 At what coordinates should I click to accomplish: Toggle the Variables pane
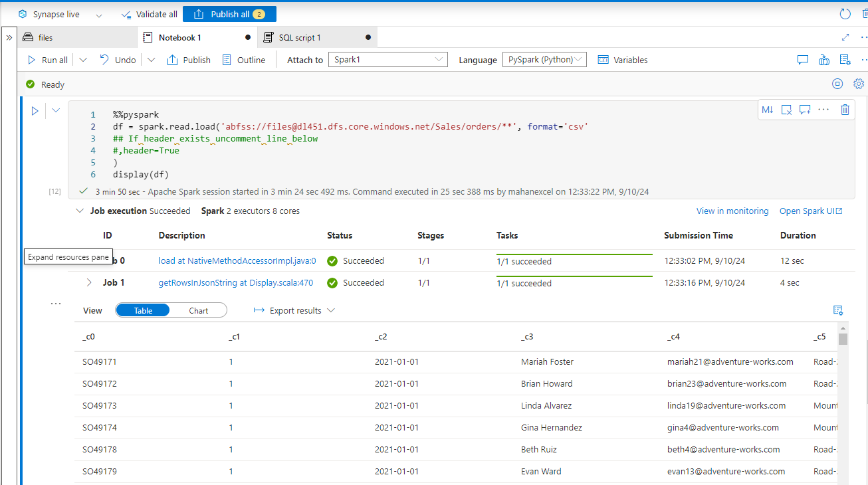coord(622,59)
